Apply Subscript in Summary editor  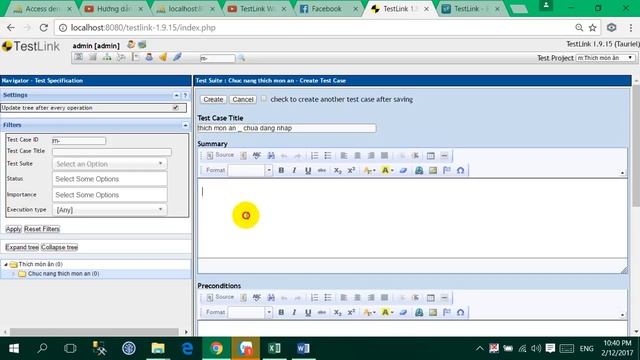pos(337,170)
